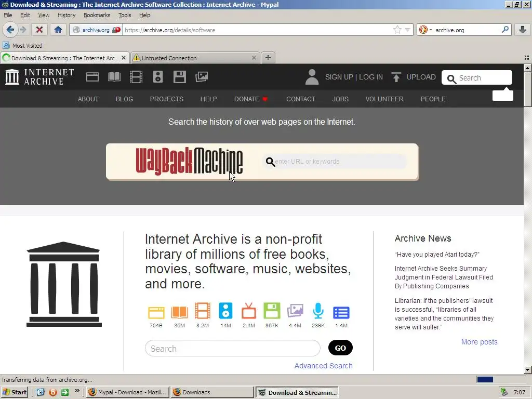The width and height of the screenshot is (532, 399).
Task: Open the Texts book icon in navbar
Action: click(114, 77)
